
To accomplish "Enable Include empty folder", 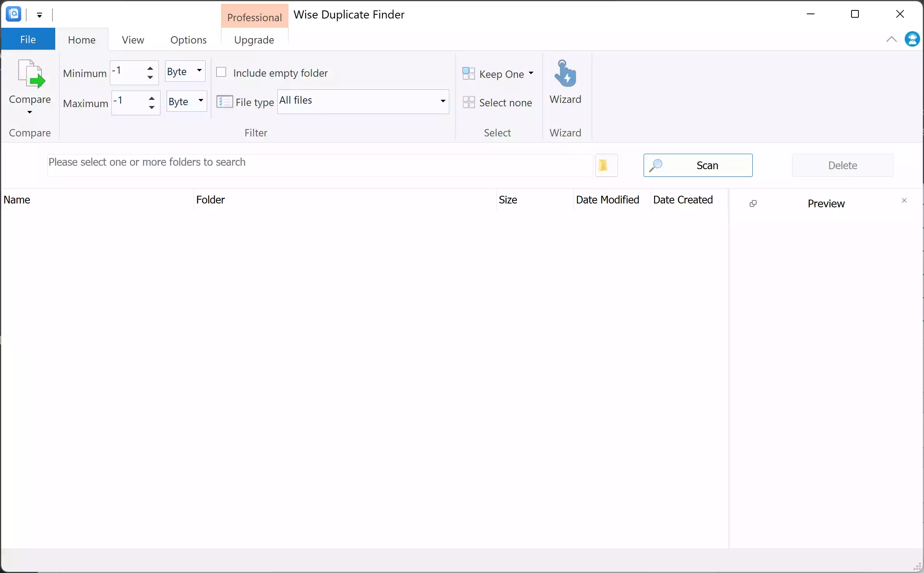I will tap(222, 72).
